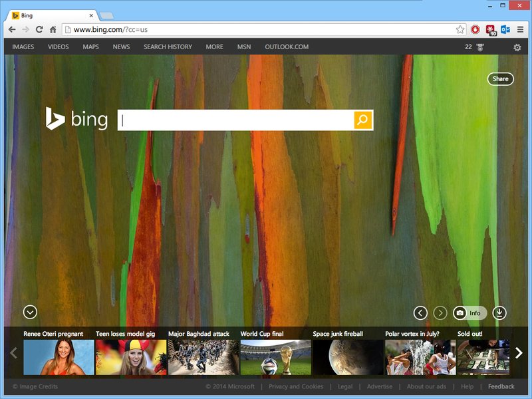Screen dimensions: 532x399
Task: Open Teen loses model gig thumbnail
Action: 131,357
